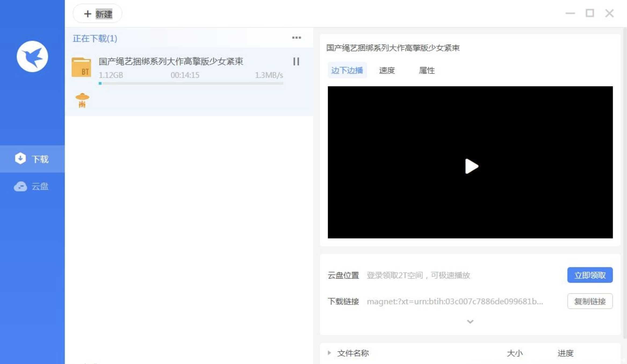The width and height of the screenshot is (627, 364).
Task: Click the download progress bar
Action: (191, 83)
